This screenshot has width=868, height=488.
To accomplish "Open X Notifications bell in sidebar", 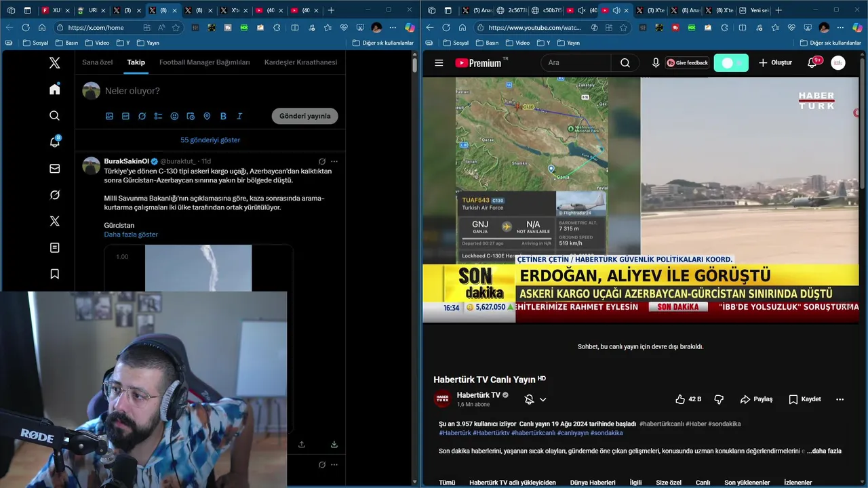I will pos(55,142).
